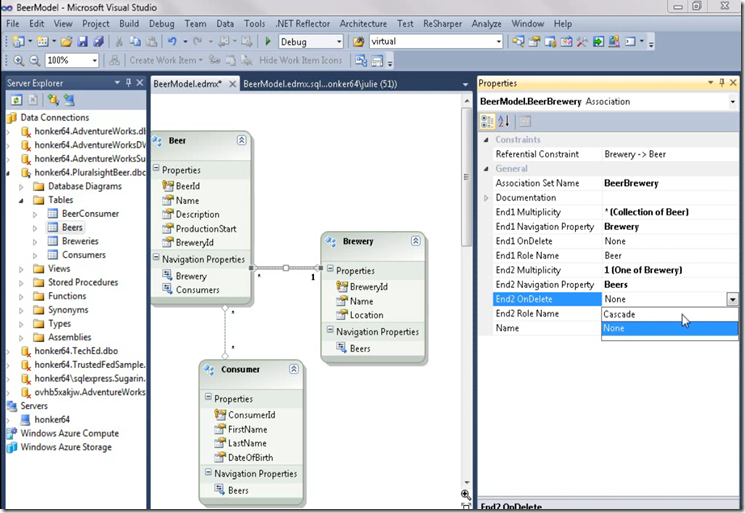
Task: Collapse the Constraints category in Properties
Action: pos(486,140)
